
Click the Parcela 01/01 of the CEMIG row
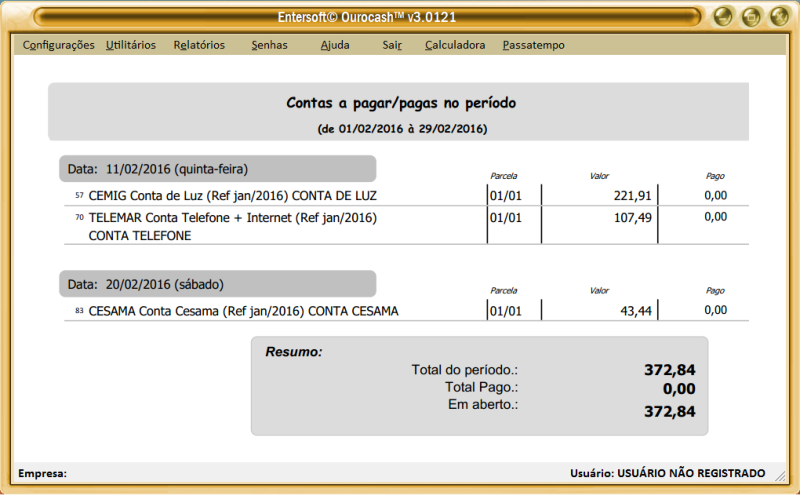[x=506, y=195]
